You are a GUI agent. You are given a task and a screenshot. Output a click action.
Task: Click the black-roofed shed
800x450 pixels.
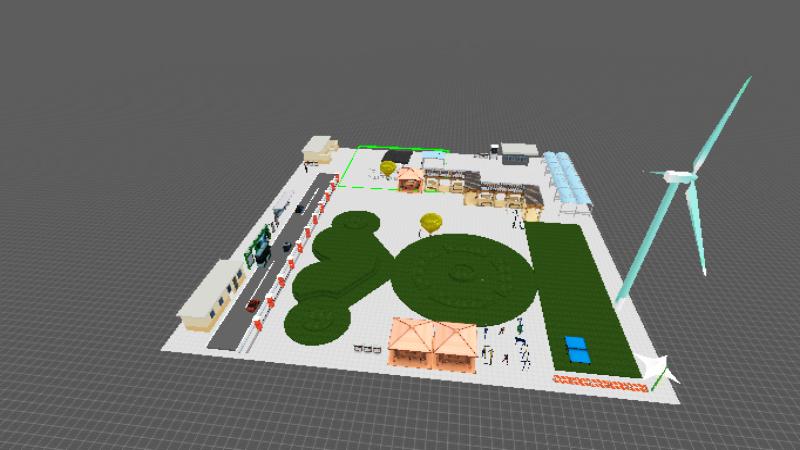click(x=395, y=156)
